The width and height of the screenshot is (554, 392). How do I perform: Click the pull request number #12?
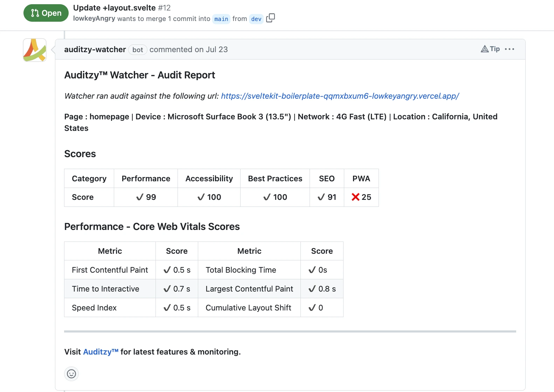pos(164,8)
